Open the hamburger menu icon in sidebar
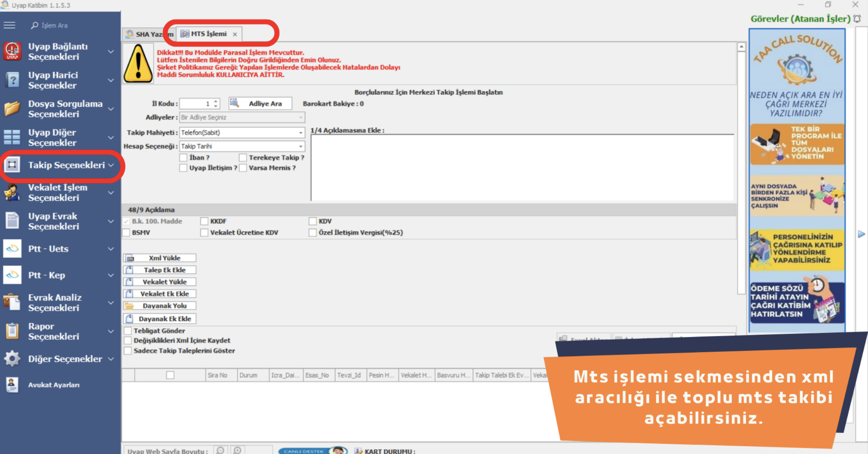This screenshot has height=454, width=868. pos(9,25)
